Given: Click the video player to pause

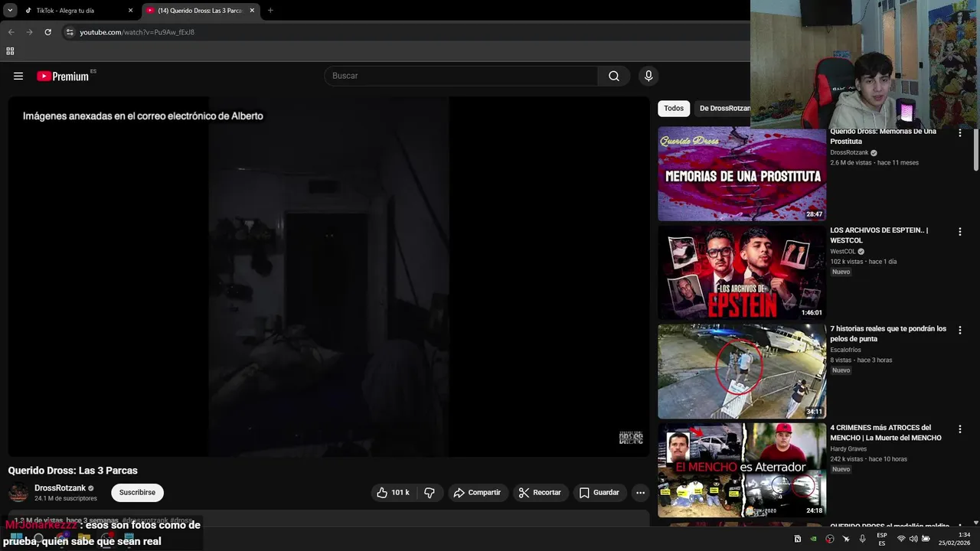Looking at the screenshot, I should point(328,277).
